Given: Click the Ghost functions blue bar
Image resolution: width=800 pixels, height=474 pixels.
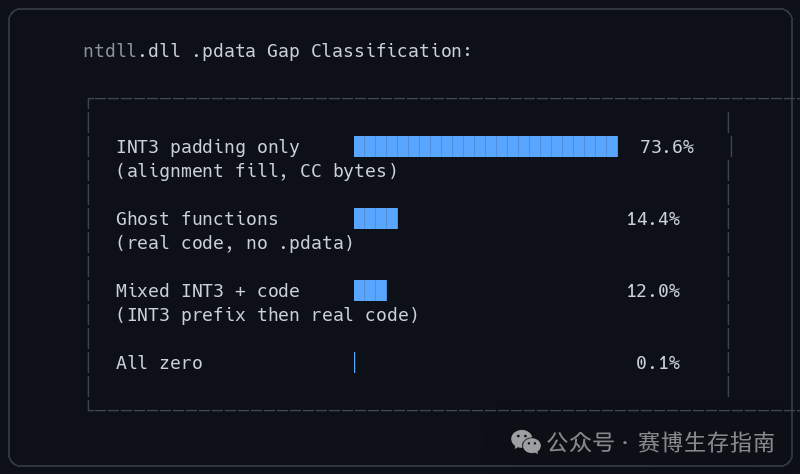Looking at the screenshot, I should [x=376, y=218].
